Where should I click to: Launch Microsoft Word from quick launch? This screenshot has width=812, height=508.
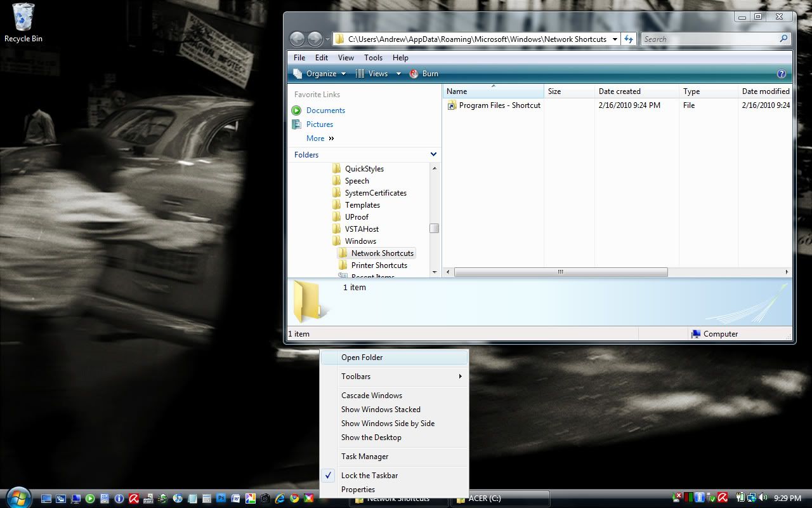(236, 498)
